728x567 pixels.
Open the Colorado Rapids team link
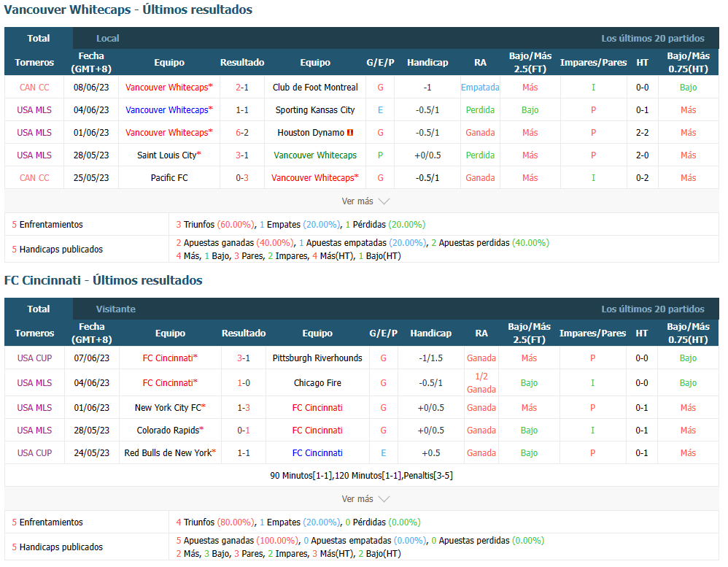coord(168,431)
